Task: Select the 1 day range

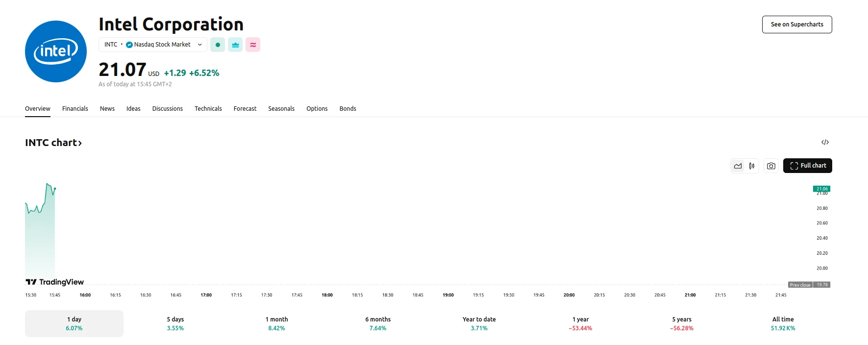Action: coord(74,323)
